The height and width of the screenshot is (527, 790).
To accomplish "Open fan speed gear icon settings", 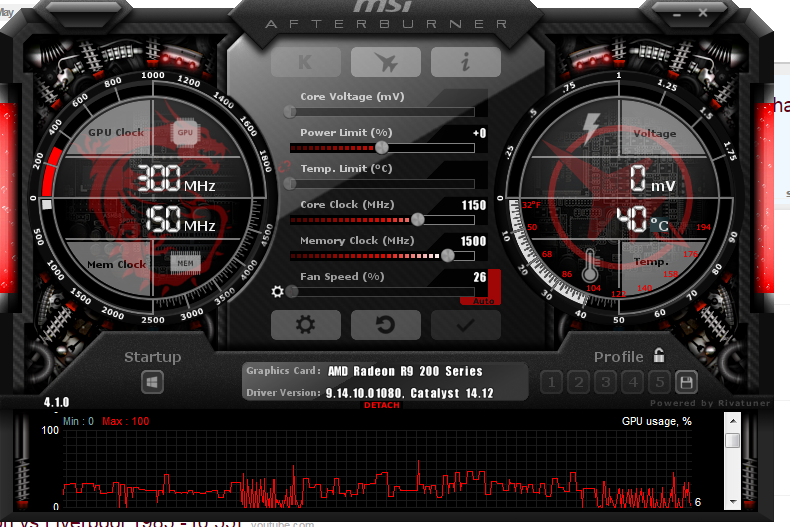I will 277,291.
